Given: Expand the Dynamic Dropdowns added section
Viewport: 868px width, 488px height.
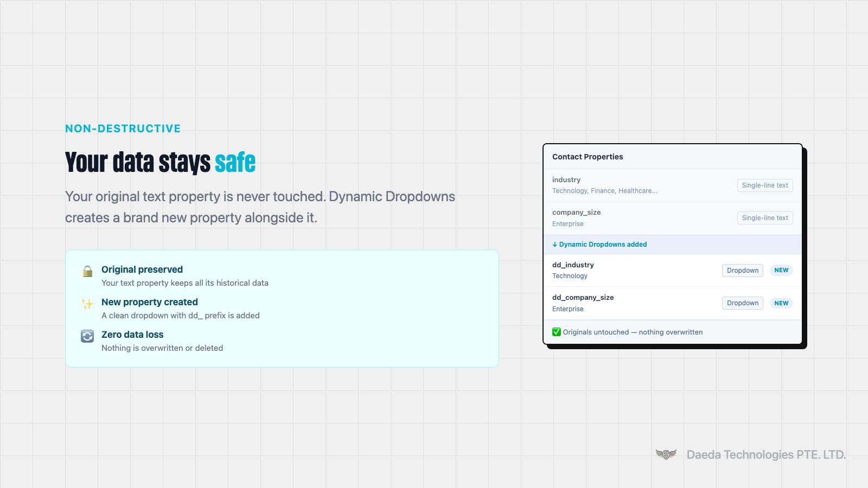Looking at the screenshot, I should [x=602, y=244].
